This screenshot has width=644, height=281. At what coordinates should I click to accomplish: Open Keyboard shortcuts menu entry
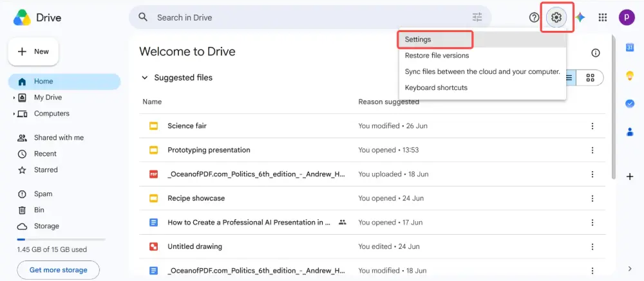(x=482, y=87)
